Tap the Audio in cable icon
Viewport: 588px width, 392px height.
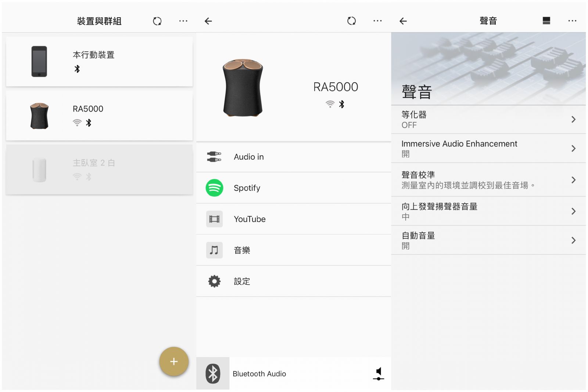(214, 157)
